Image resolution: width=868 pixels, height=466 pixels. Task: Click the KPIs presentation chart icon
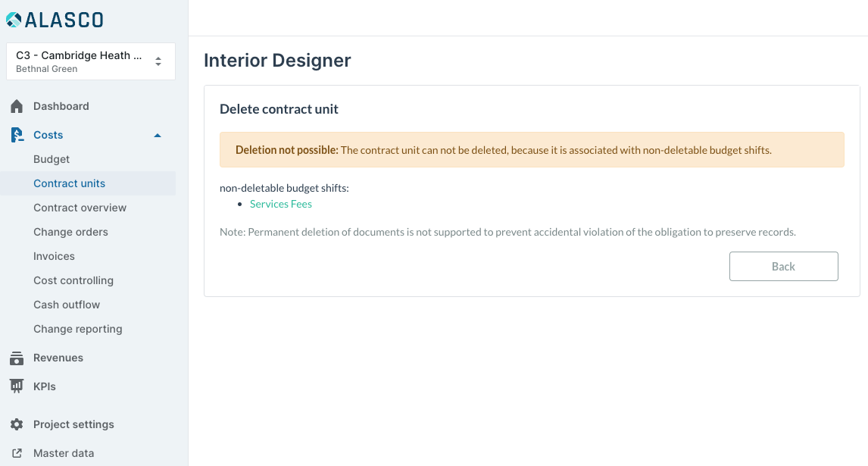(x=17, y=386)
